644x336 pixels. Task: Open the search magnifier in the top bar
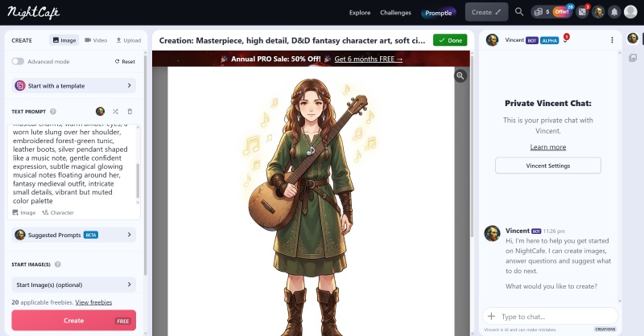point(519,12)
